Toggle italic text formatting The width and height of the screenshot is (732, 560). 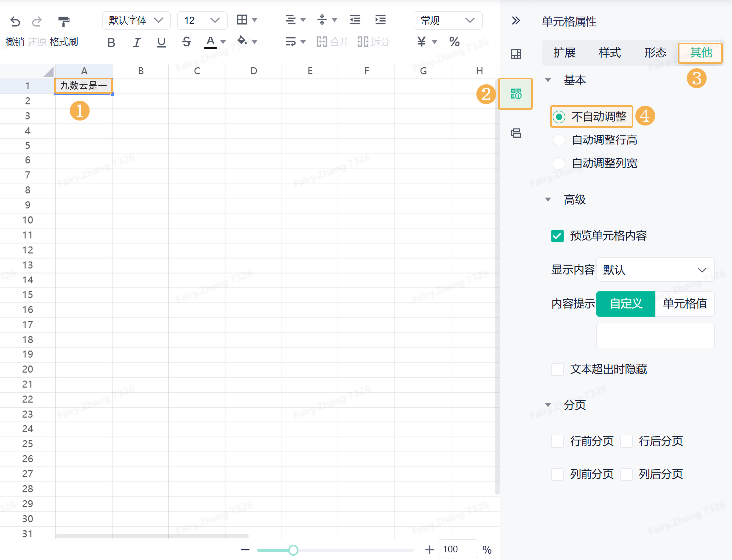pyautogui.click(x=136, y=42)
